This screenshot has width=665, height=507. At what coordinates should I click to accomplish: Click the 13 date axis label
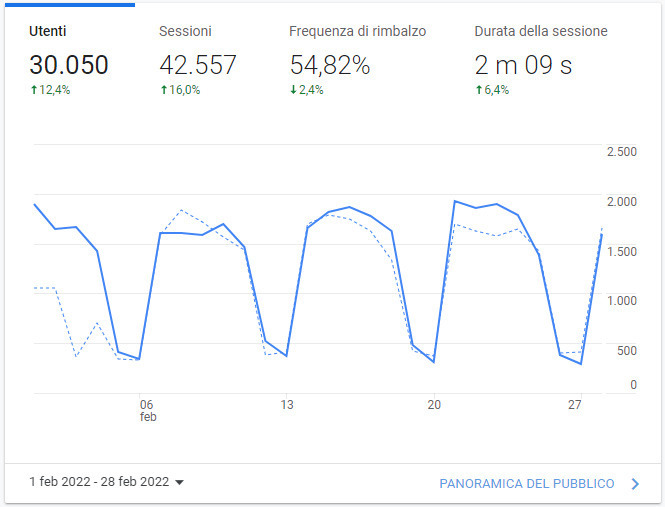tap(287, 405)
